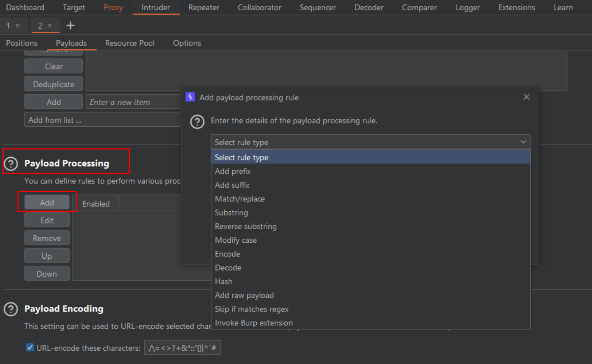The width and height of the screenshot is (592, 364).
Task: Open Payload Encoding help icon
Action: click(x=11, y=309)
